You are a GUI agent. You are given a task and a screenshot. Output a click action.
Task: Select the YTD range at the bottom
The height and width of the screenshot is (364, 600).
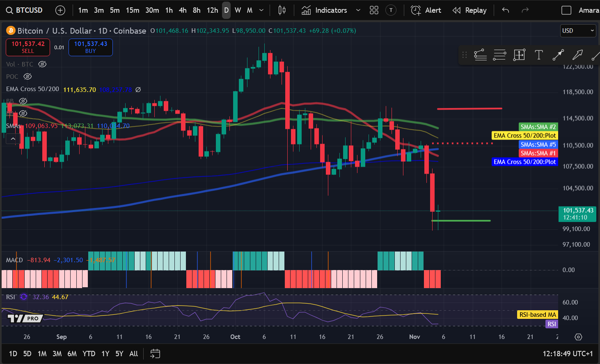pyautogui.click(x=89, y=353)
